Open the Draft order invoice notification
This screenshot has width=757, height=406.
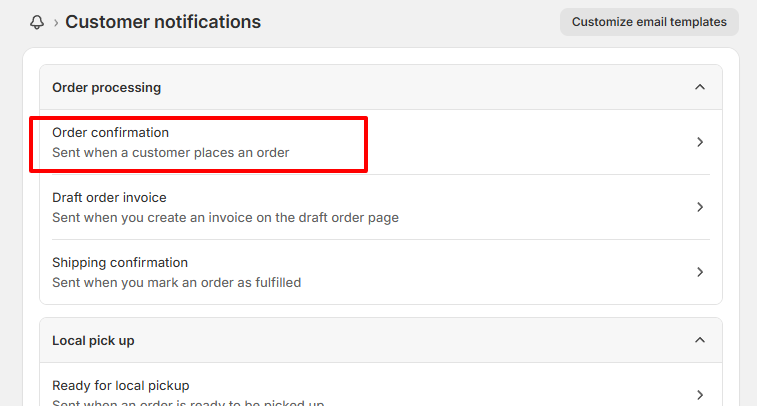pos(381,207)
